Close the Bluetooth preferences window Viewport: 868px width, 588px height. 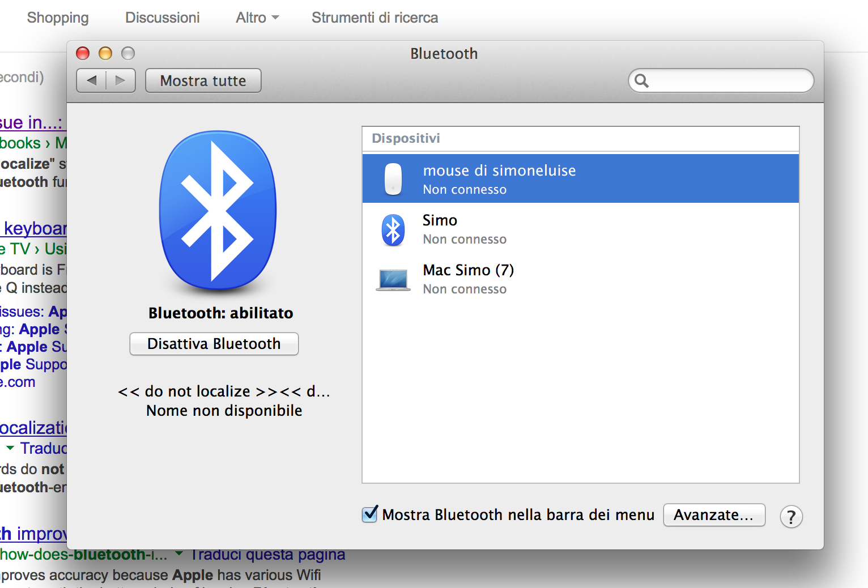(x=83, y=53)
